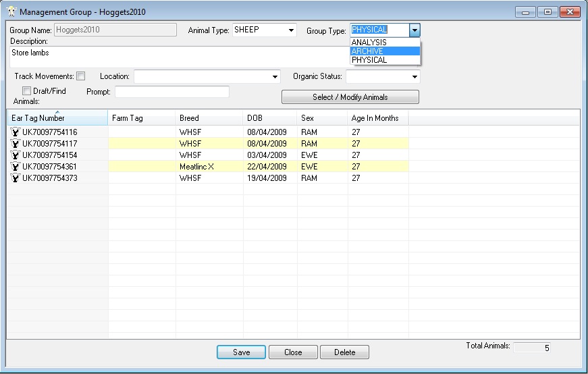Viewport: 588px width, 374px height.
Task: Click the sheep icon beside UK70097754154
Action: pyautogui.click(x=15, y=155)
